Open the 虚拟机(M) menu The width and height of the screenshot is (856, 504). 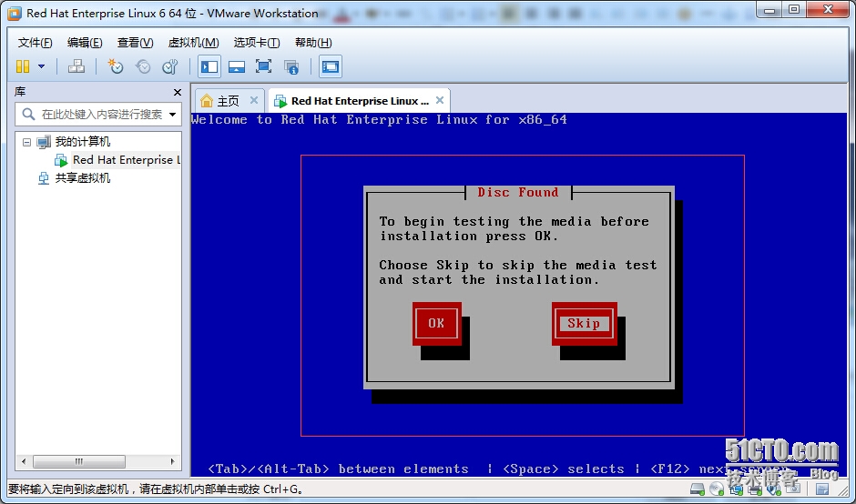click(193, 43)
